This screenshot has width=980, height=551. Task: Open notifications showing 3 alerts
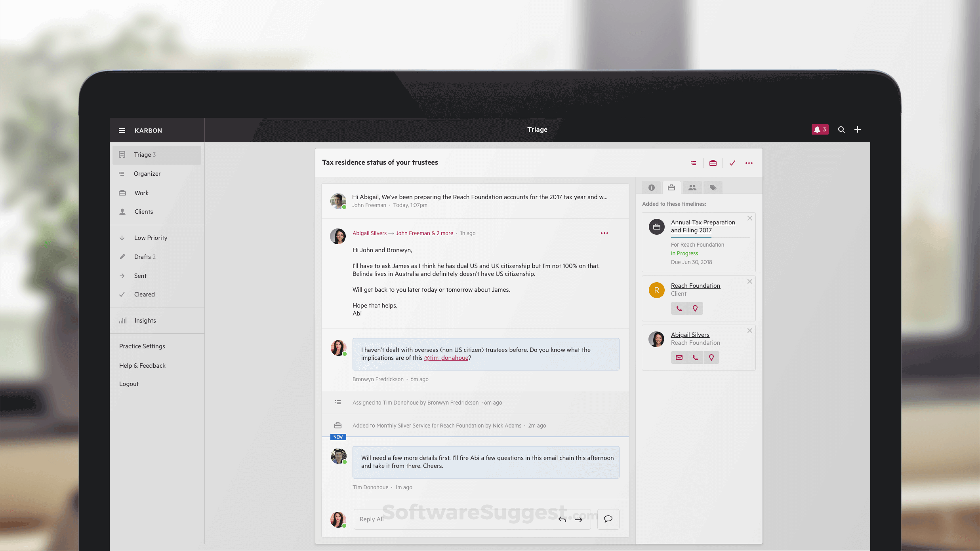(820, 129)
